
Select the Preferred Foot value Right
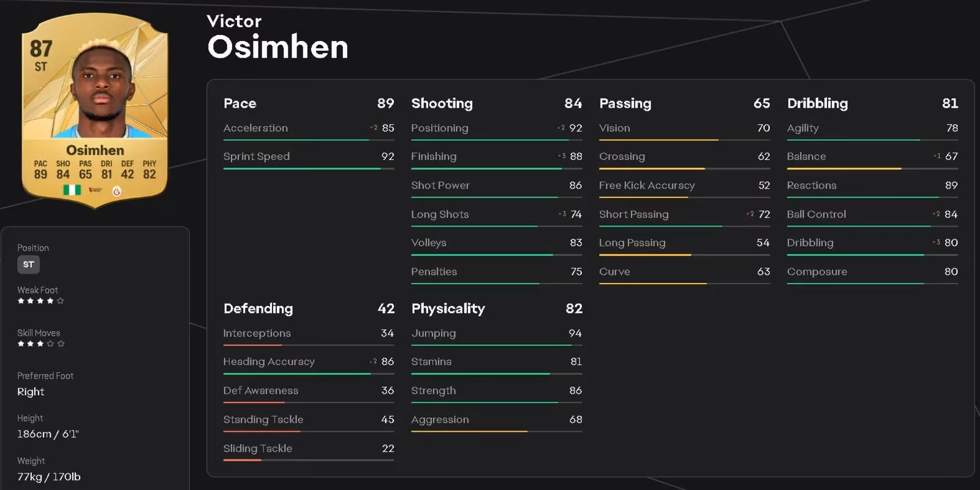[30, 391]
